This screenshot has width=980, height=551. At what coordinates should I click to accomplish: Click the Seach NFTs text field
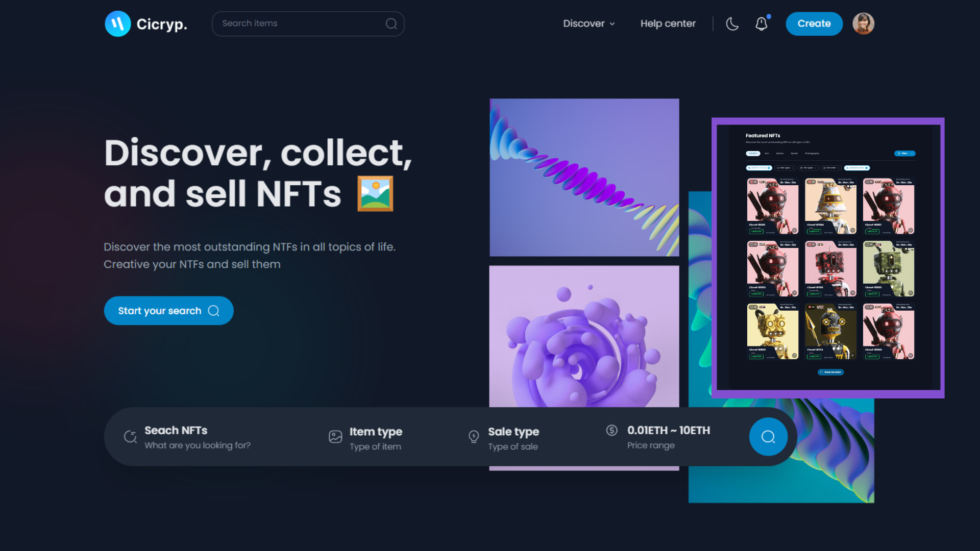tap(198, 437)
